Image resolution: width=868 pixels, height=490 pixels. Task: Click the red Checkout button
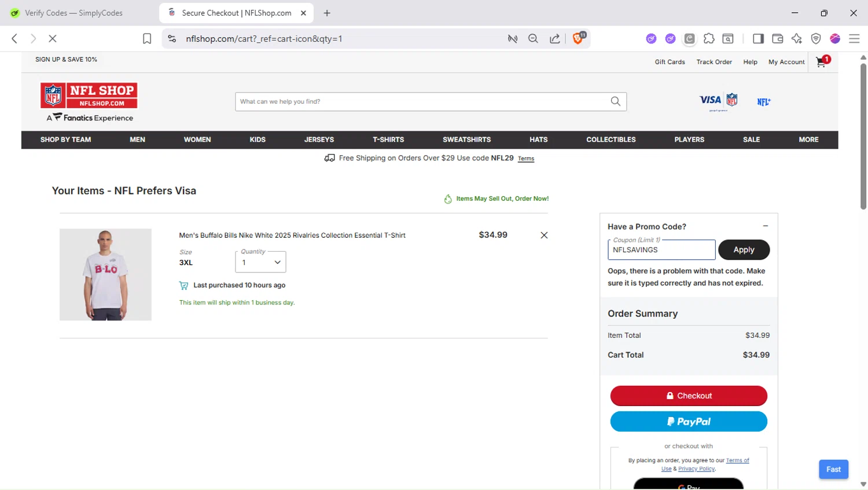[689, 396]
